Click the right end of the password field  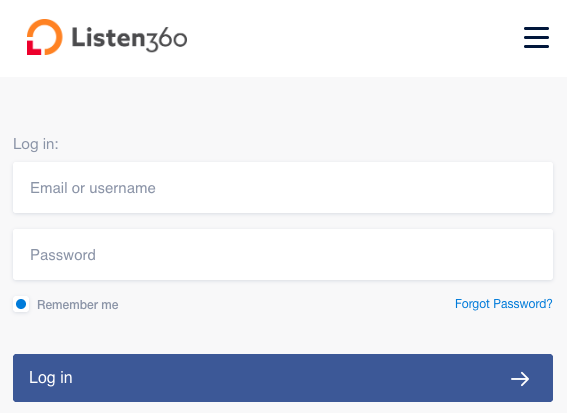tap(535, 255)
